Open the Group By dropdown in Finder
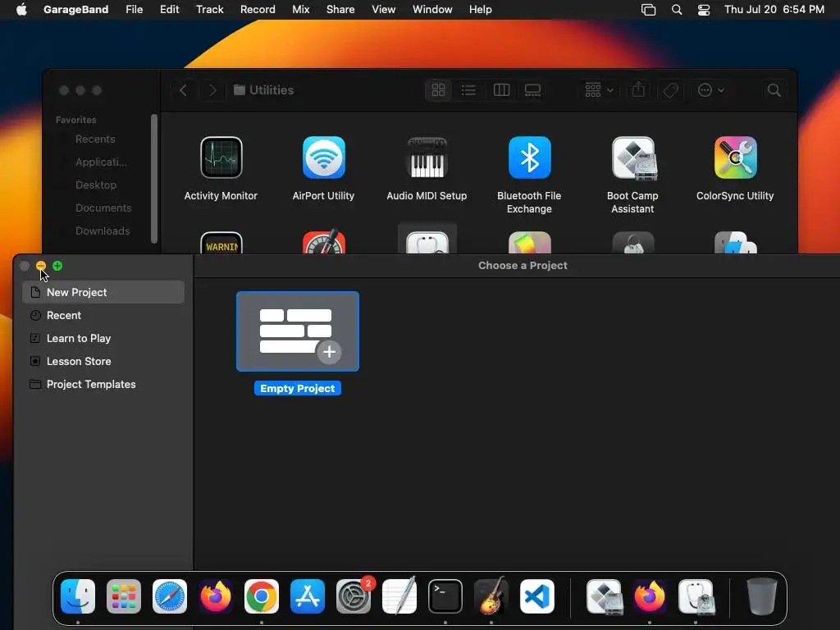This screenshot has height=630, width=840. 599,90
